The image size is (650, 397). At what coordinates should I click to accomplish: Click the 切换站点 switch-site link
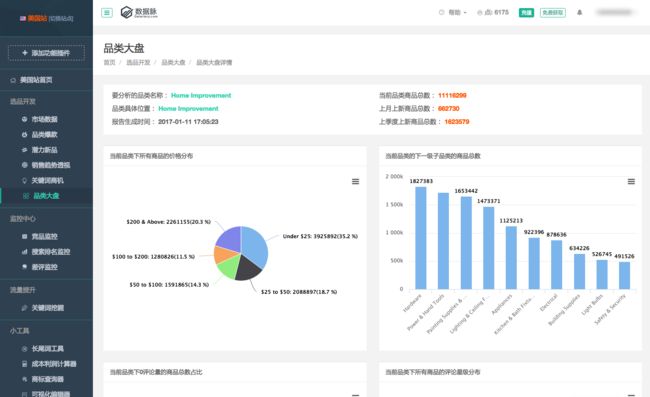point(61,18)
